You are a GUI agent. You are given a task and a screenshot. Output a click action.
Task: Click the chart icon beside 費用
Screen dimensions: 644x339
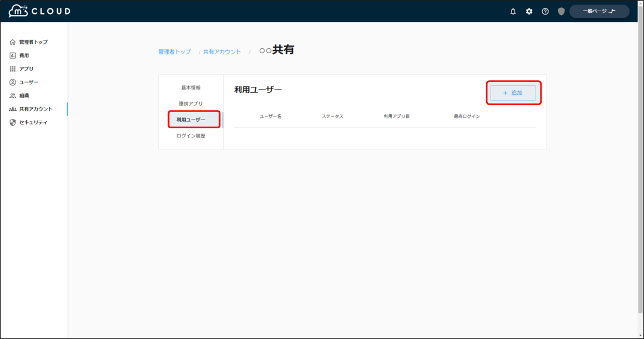(x=13, y=55)
